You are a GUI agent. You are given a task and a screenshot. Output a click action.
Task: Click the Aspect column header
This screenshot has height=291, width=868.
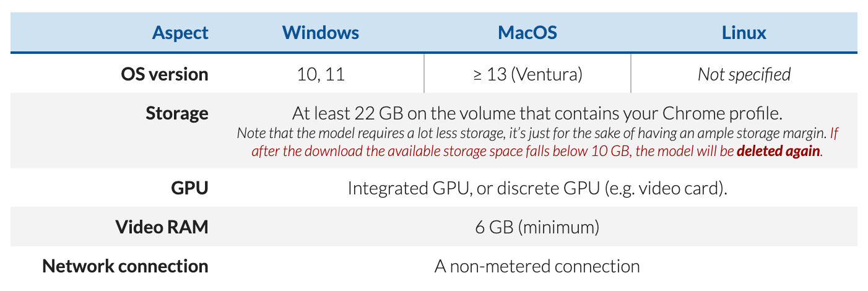tap(180, 33)
